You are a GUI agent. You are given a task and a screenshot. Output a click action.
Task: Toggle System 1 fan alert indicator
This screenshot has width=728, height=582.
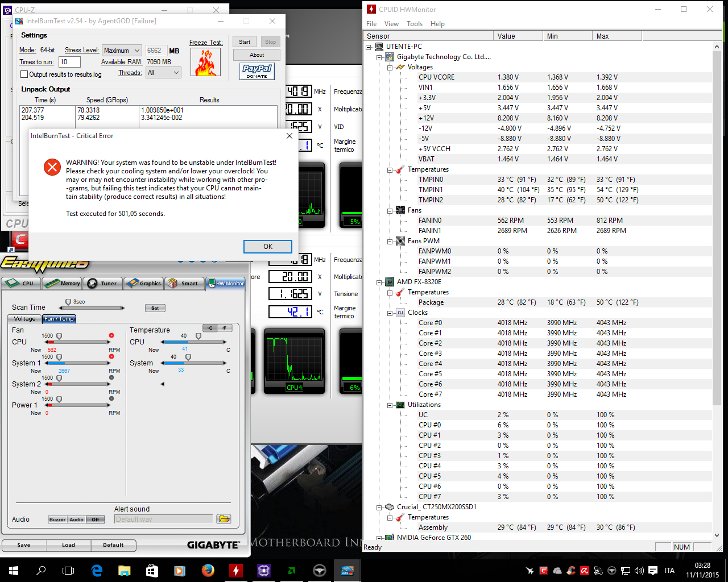[x=111, y=356]
